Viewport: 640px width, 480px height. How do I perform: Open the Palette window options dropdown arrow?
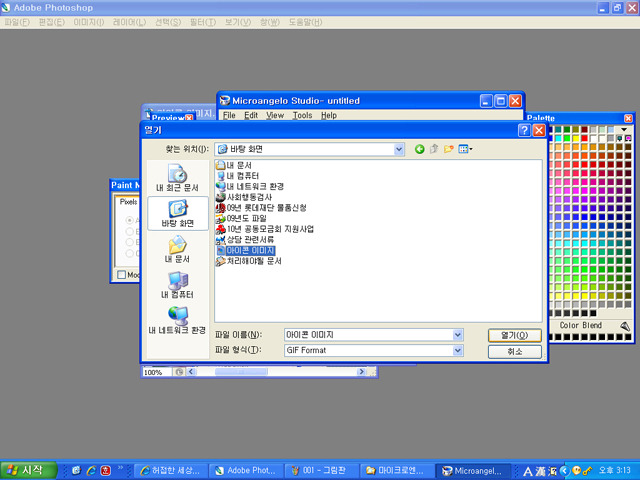click(624, 130)
